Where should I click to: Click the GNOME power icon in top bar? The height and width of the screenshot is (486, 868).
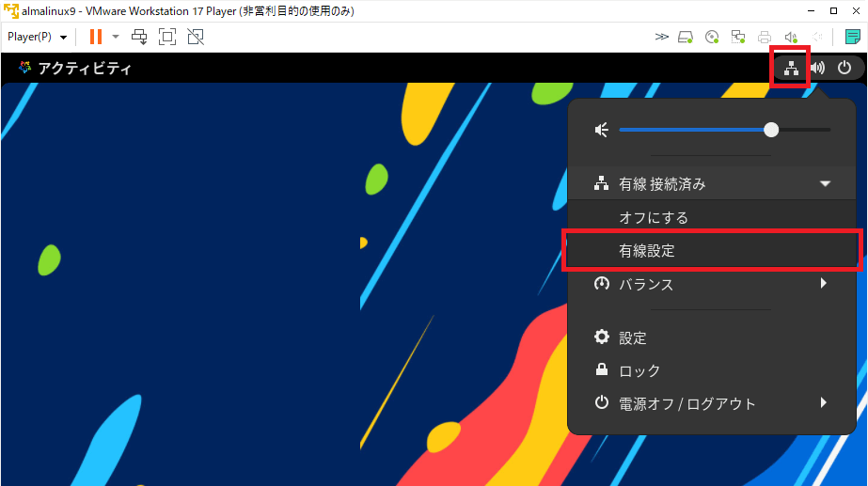coord(844,68)
